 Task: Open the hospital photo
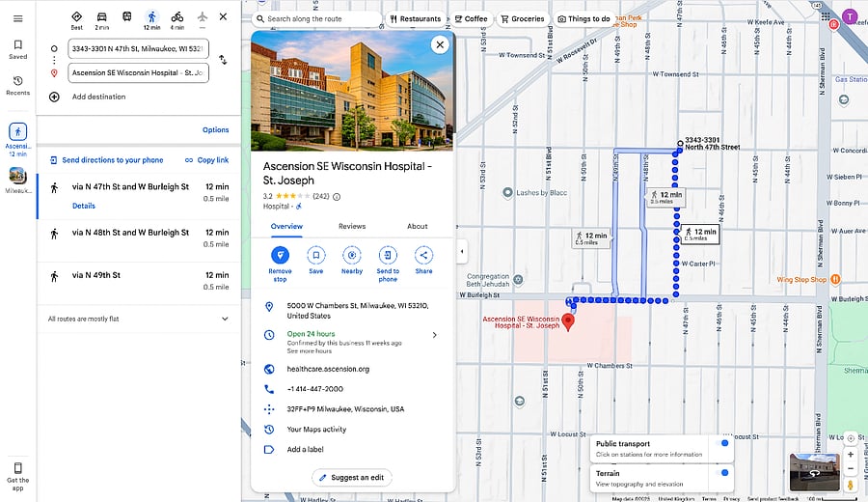[352, 91]
